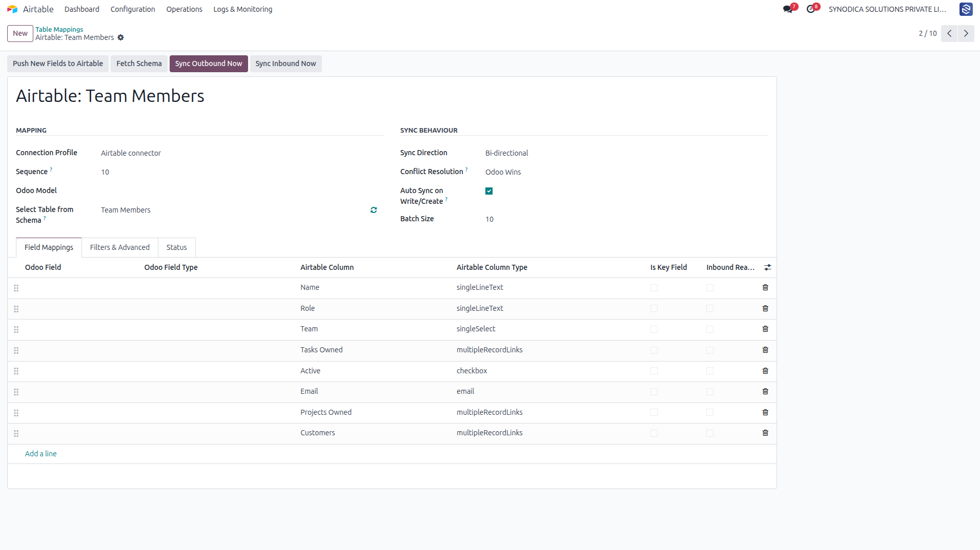Sort by Airtable Column header
The width and height of the screenshot is (980, 550).
tap(327, 267)
